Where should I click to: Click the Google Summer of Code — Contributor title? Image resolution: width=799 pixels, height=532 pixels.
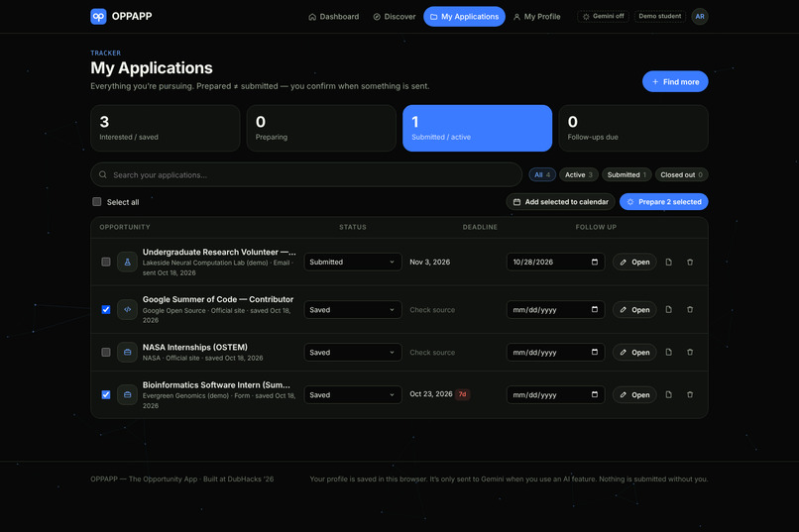(218, 299)
